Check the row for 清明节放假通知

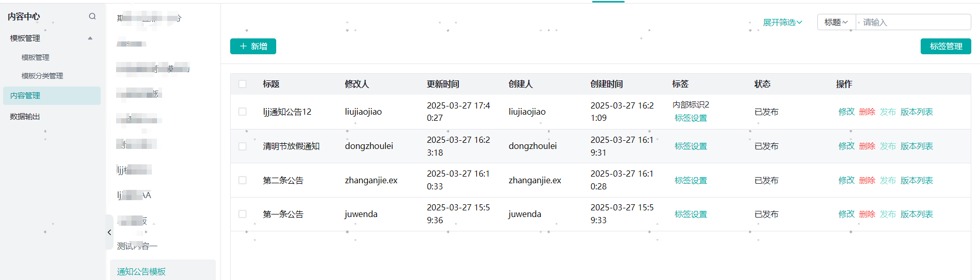242,146
